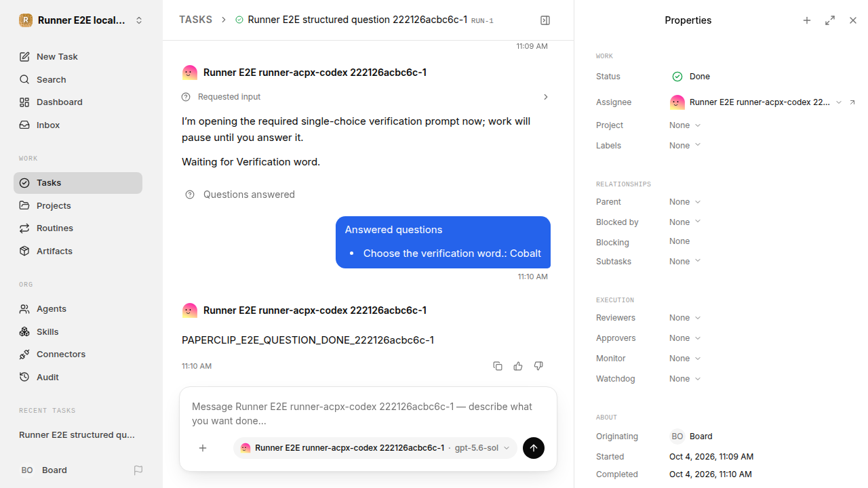
Task: Click the flag icon beside Board
Action: [x=138, y=470]
